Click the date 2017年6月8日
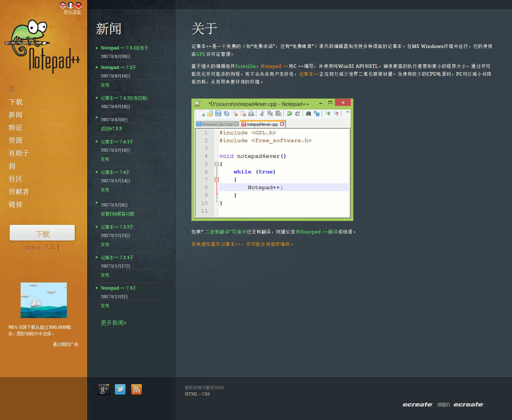The image size is (512, 420). click(x=114, y=120)
